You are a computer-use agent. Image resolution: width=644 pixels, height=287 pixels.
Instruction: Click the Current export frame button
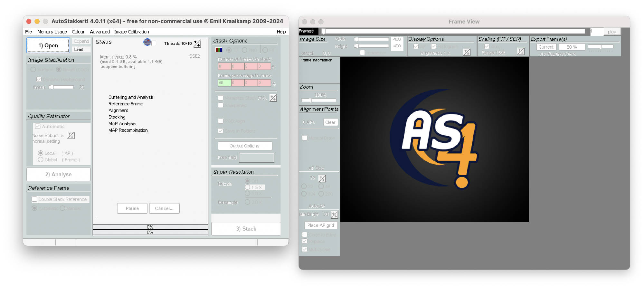[x=546, y=47]
